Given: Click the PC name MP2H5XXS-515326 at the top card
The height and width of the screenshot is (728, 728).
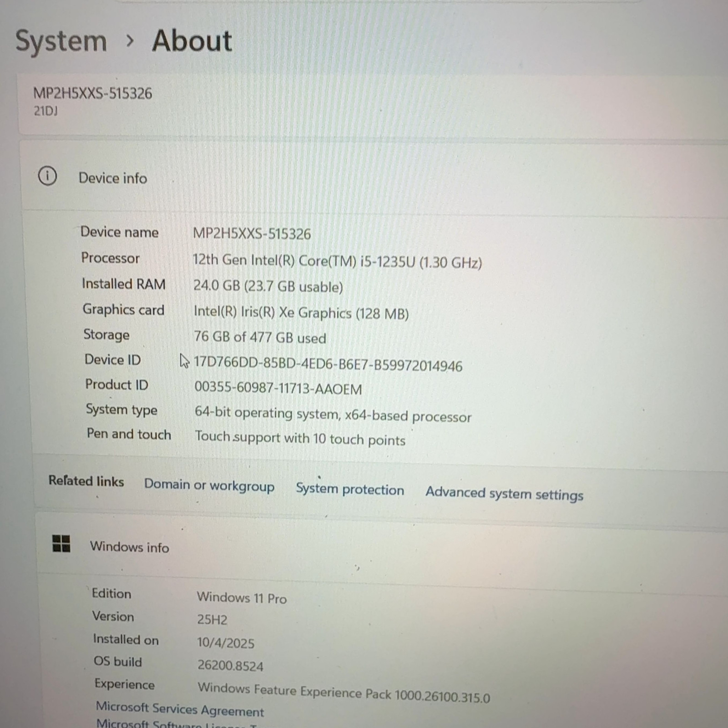Looking at the screenshot, I should (93, 93).
